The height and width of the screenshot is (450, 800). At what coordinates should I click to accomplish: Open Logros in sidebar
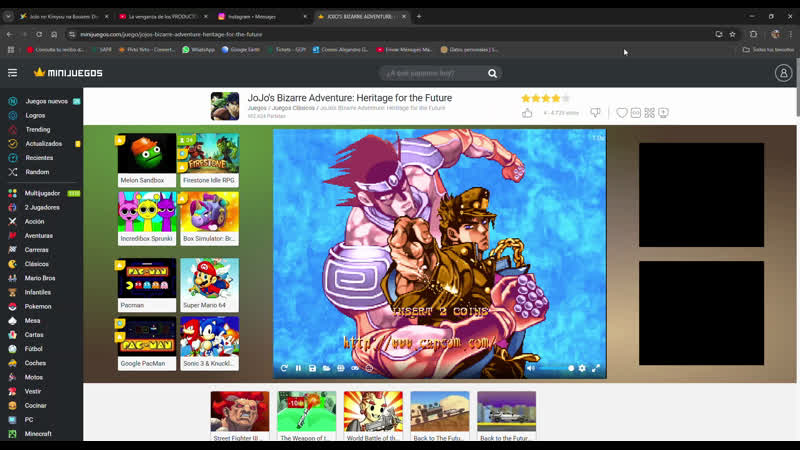(35, 115)
